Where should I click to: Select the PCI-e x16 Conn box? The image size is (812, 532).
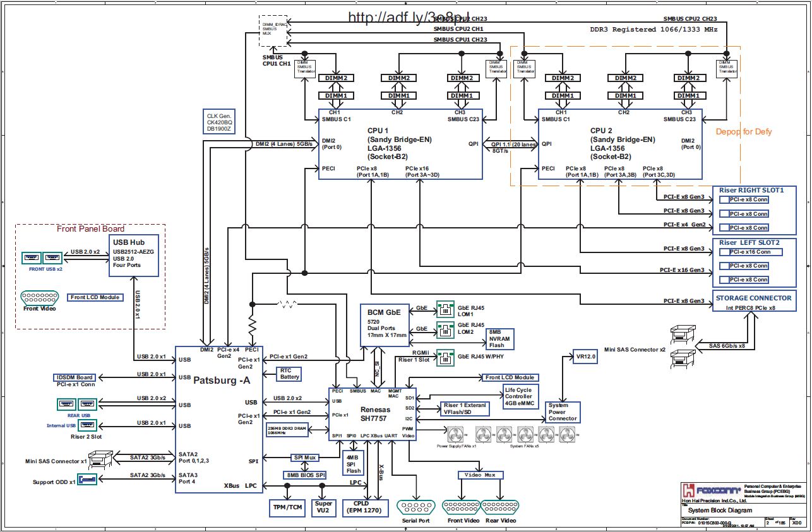click(751, 252)
